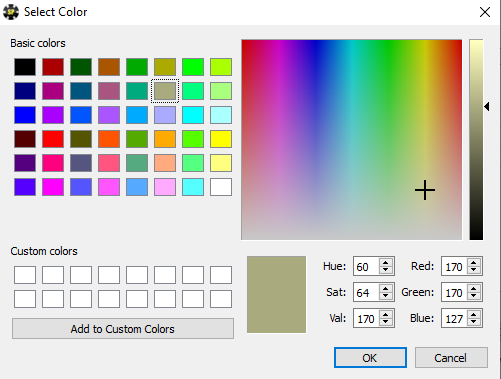501x379 pixels.
Task: Click the brightness slider arrow marker
Action: coord(487,107)
